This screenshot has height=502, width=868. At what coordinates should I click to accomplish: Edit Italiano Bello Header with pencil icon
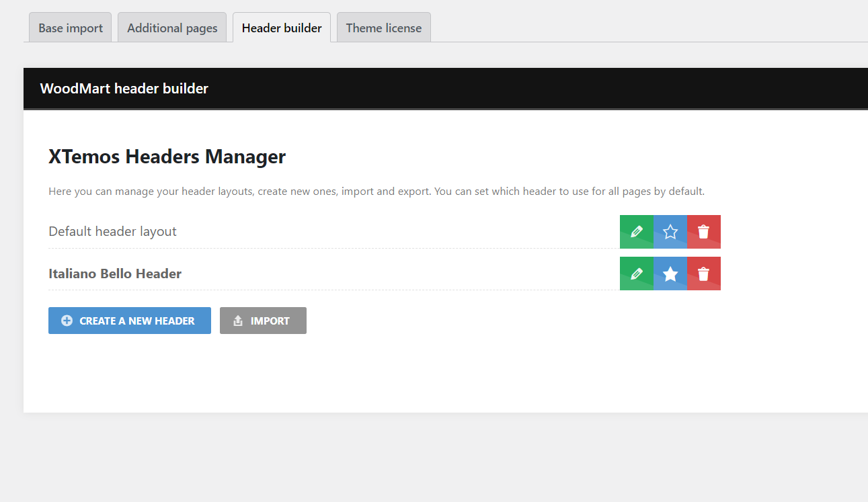click(637, 274)
